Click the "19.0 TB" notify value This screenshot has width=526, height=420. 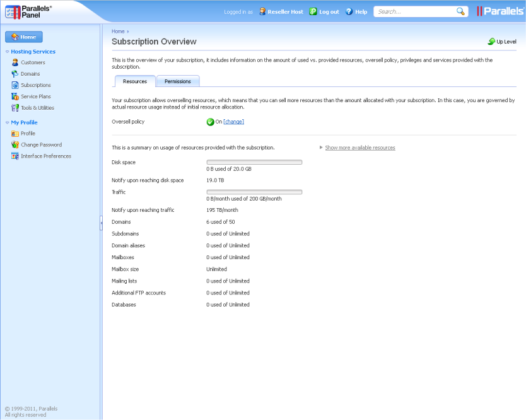(215, 180)
